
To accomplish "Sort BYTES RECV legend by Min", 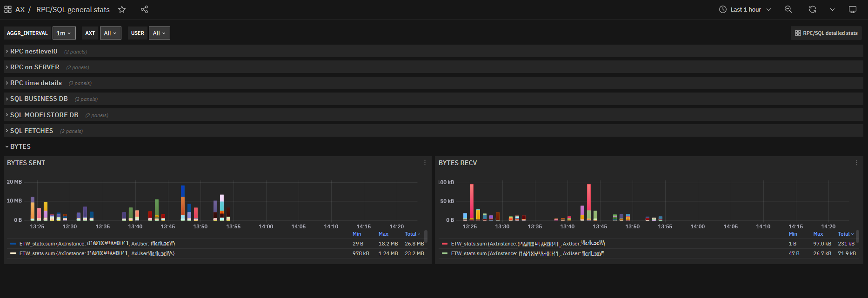I will [x=793, y=234].
